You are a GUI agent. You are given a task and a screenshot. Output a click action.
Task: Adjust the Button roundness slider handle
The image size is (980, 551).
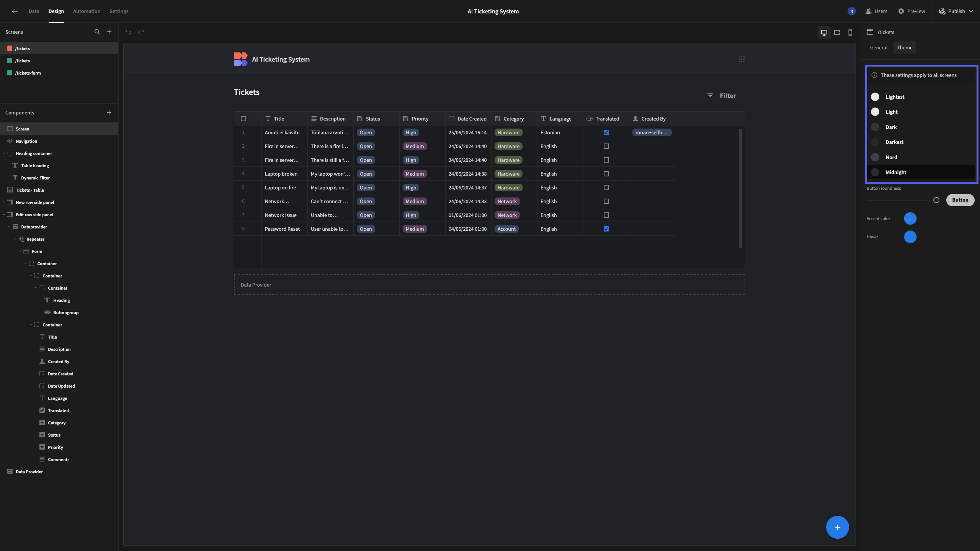coord(936,200)
